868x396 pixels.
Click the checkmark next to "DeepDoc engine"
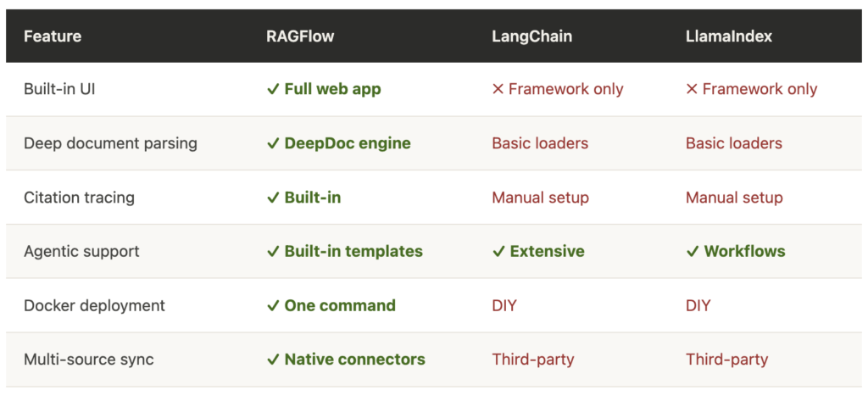point(273,143)
